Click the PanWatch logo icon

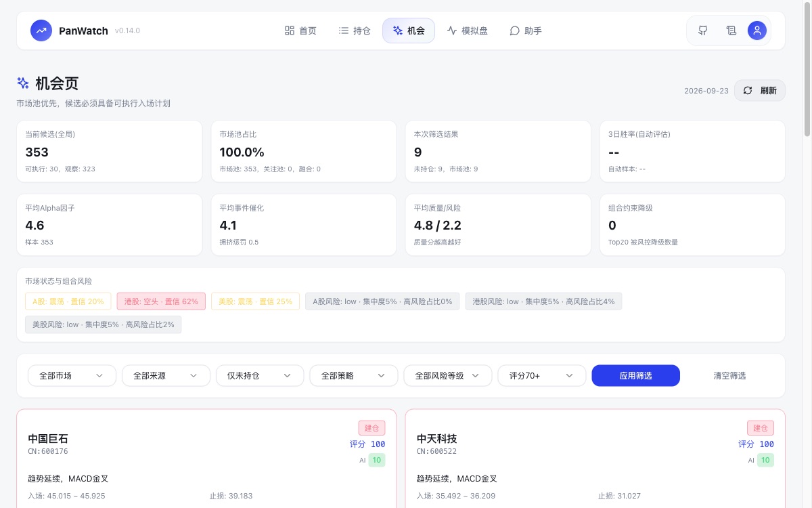(x=41, y=30)
